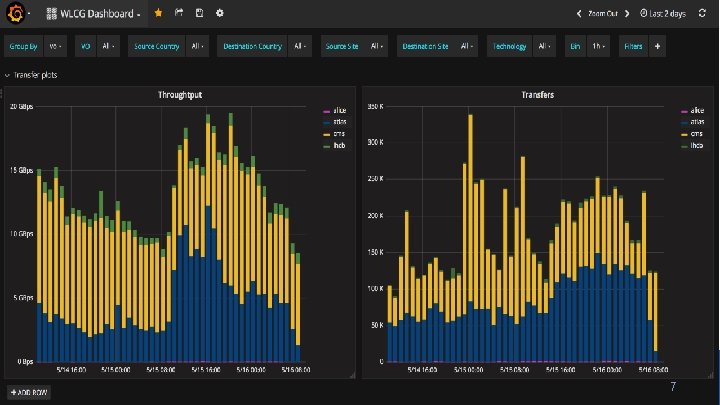Click the share dashboard icon
This screenshot has width=720, height=405.
click(x=179, y=13)
